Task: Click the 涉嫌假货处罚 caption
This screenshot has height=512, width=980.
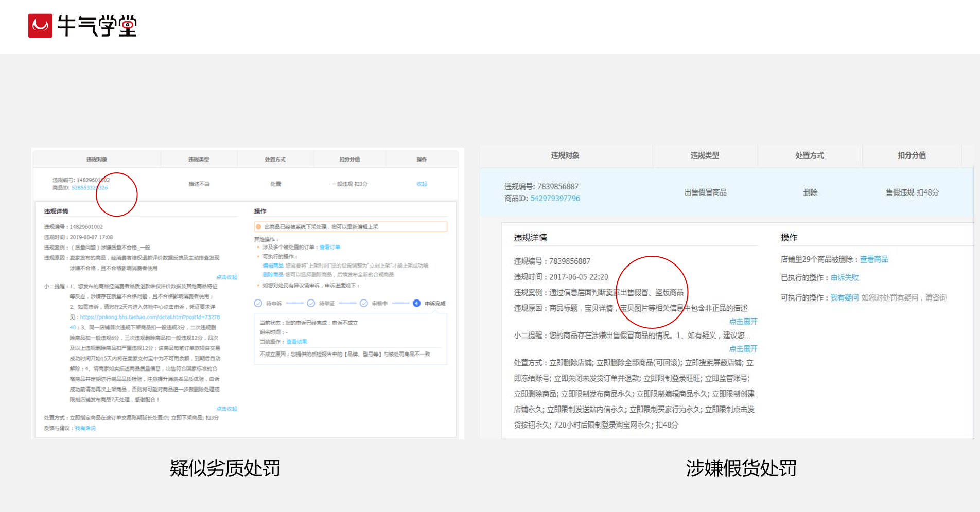Action: coord(741,468)
